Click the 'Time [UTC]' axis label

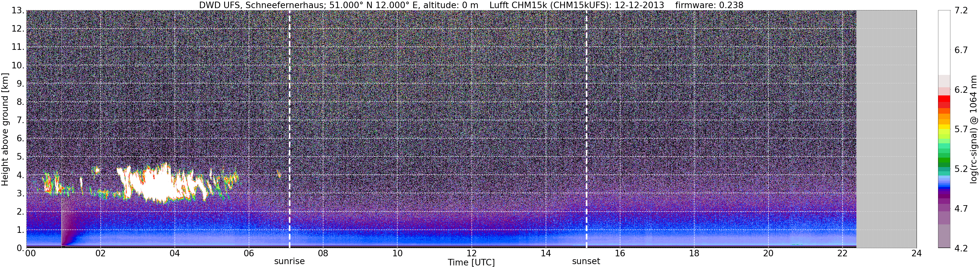pos(471,262)
